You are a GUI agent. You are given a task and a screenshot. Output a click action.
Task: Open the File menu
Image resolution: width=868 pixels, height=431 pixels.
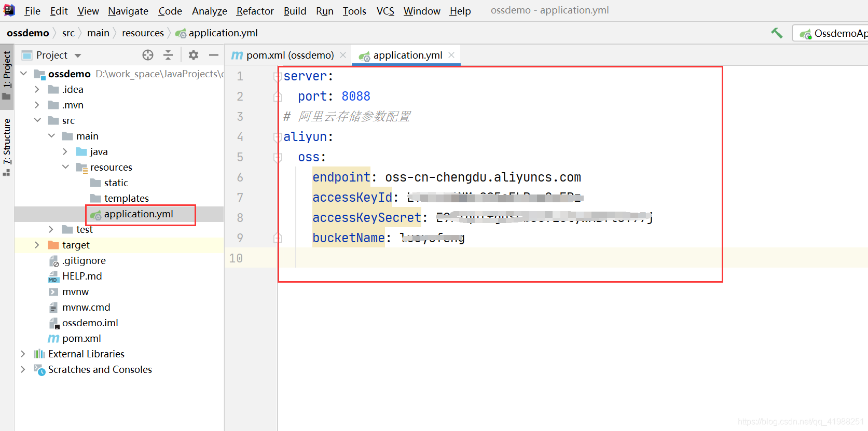tap(32, 11)
